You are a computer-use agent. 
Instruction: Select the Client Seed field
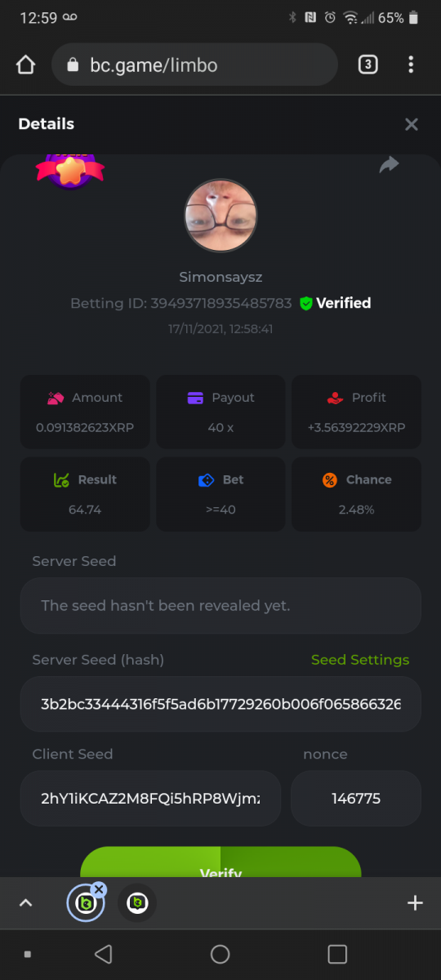click(150, 798)
